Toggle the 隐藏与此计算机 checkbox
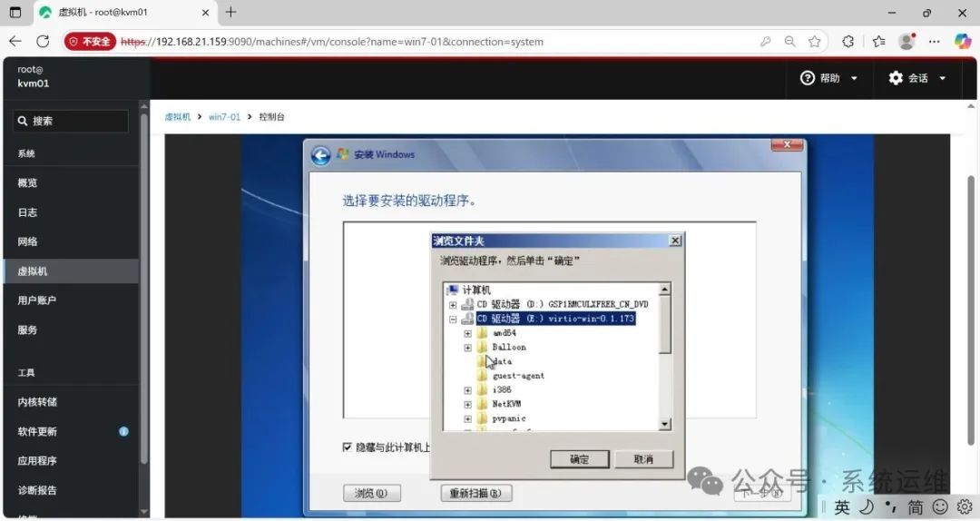This screenshot has width=980, height=521. [x=347, y=447]
